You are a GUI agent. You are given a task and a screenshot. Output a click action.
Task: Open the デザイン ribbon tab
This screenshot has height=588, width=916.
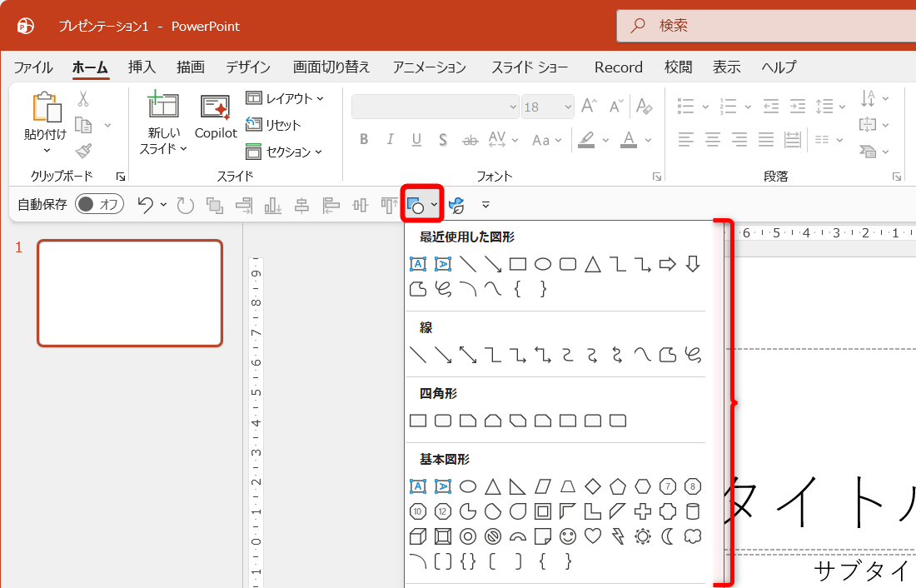click(x=247, y=67)
